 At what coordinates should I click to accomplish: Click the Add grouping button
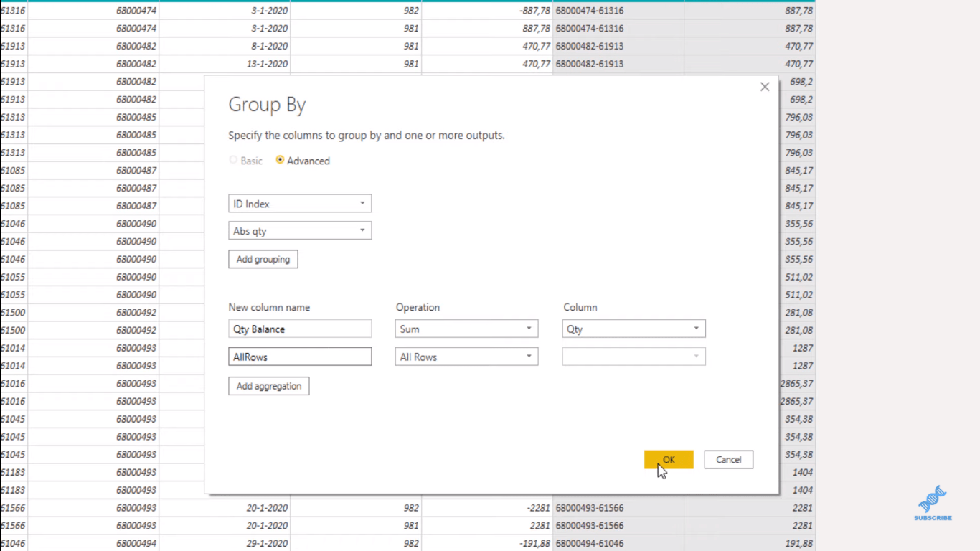coord(263,259)
